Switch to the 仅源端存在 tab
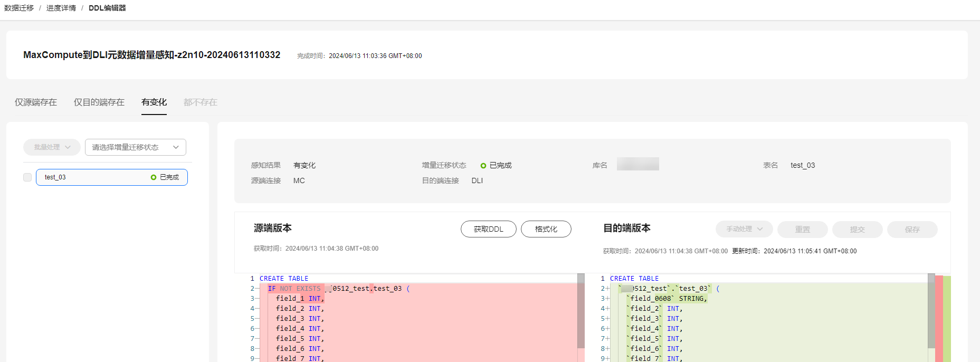Screen dimensions: 980x362 pos(36,102)
